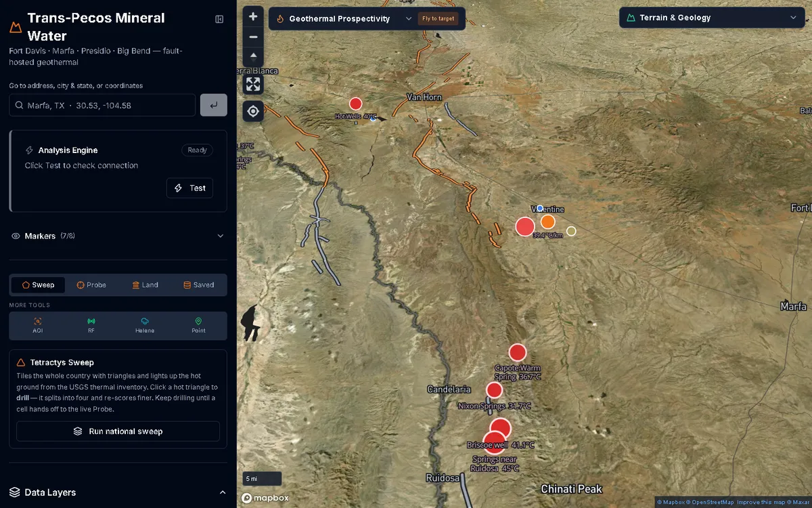Click the Marfa map label

tap(793, 307)
